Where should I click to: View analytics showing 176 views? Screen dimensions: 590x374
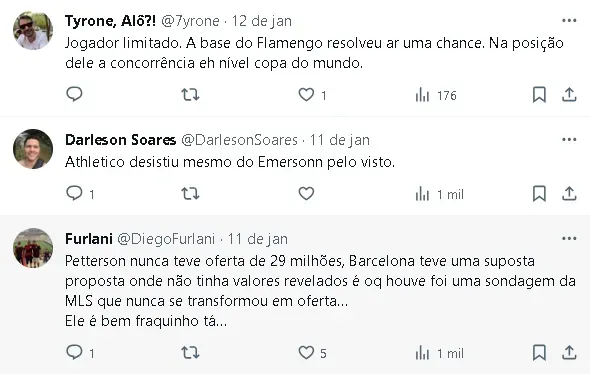point(436,96)
